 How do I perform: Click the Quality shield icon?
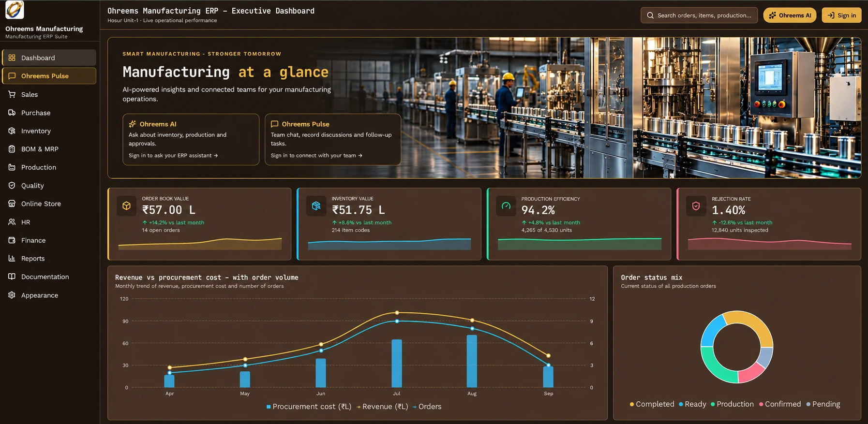click(x=12, y=185)
